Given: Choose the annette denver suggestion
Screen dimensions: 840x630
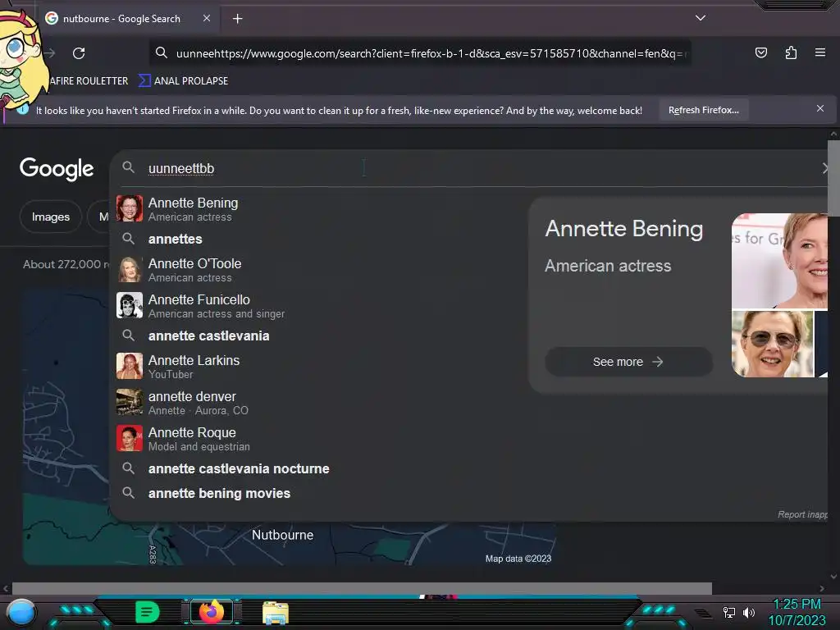Looking at the screenshot, I should (319, 402).
